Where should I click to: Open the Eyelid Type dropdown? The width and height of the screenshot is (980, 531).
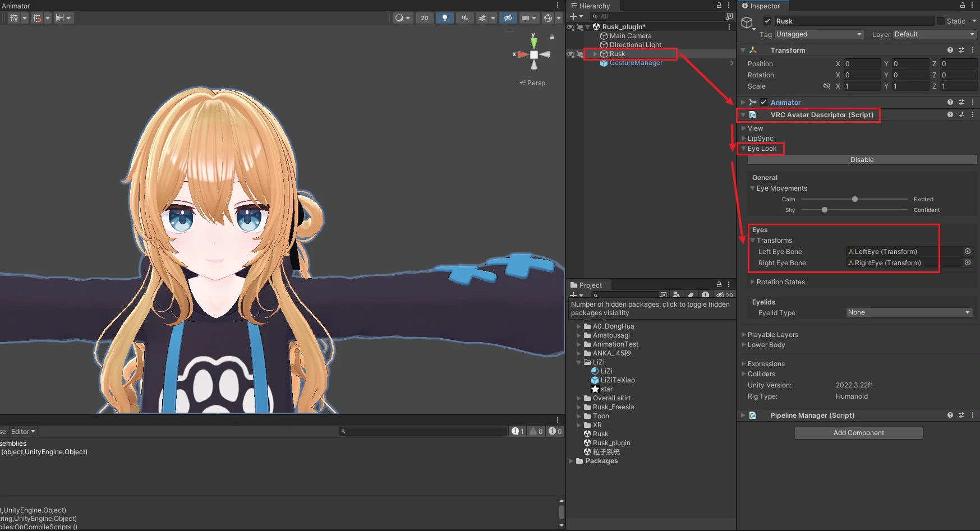[x=909, y=312]
